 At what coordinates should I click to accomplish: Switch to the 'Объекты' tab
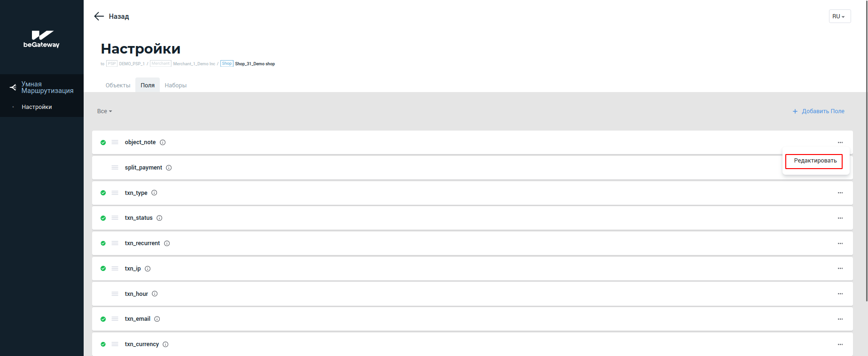[118, 85]
